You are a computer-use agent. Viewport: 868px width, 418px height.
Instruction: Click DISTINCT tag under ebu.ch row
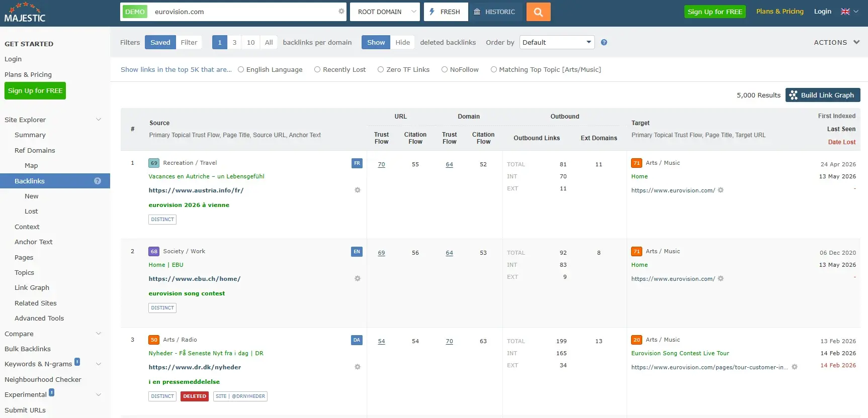pyautogui.click(x=162, y=308)
